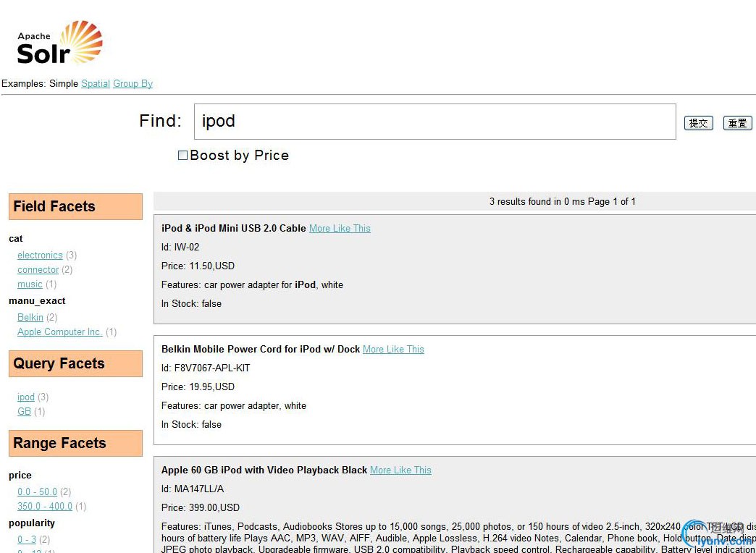Image resolution: width=756 pixels, height=553 pixels.
Task: Click the 提交 submit button
Action: tap(698, 123)
